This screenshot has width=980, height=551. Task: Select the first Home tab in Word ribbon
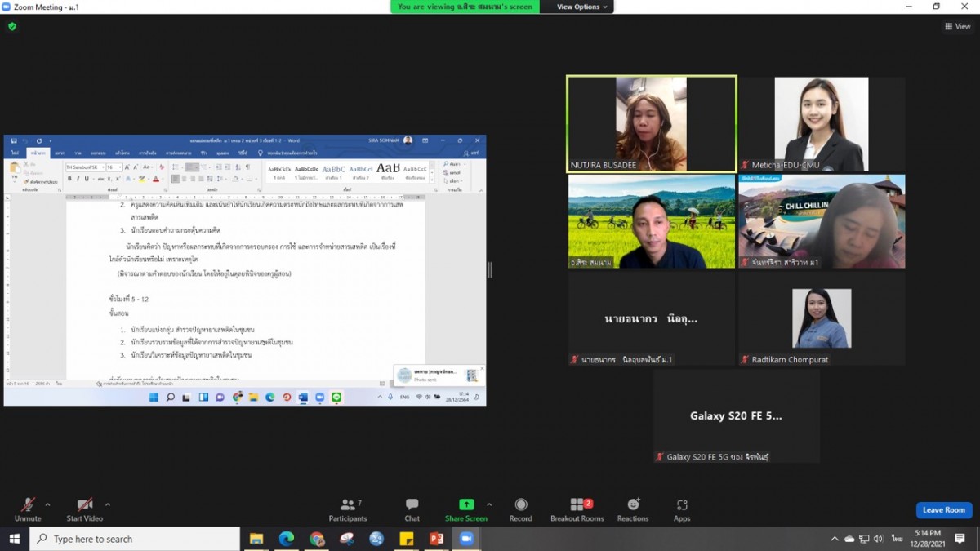pos(38,153)
